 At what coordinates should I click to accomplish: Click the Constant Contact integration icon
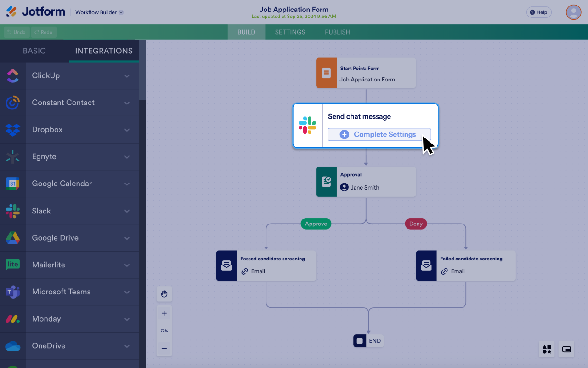pyautogui.click(x=13, y=103)
